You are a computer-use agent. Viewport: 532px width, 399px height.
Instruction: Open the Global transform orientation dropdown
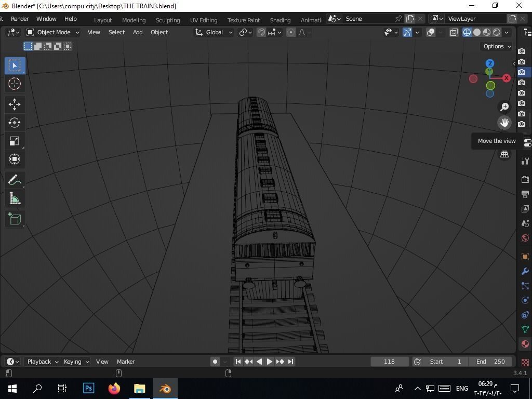(214, 32)
